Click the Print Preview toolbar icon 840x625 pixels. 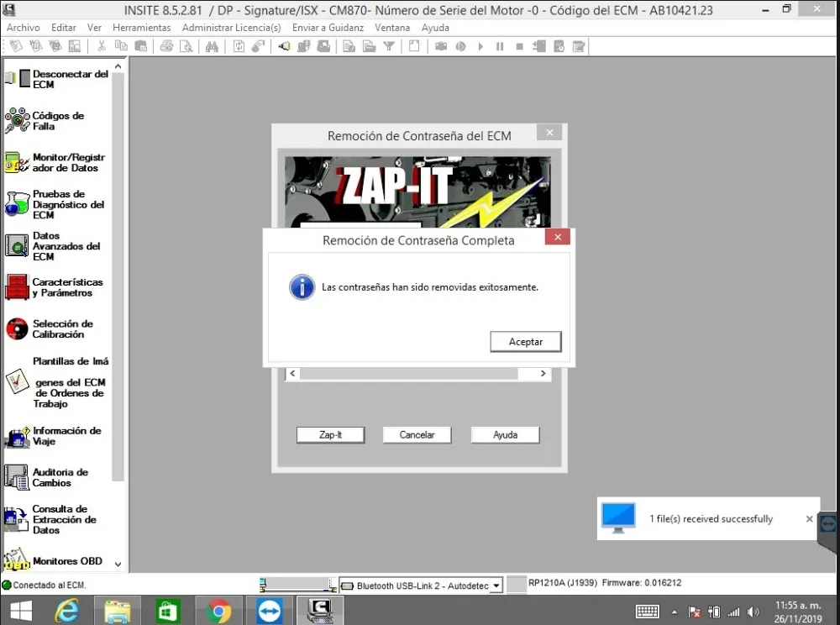(186, 46)
